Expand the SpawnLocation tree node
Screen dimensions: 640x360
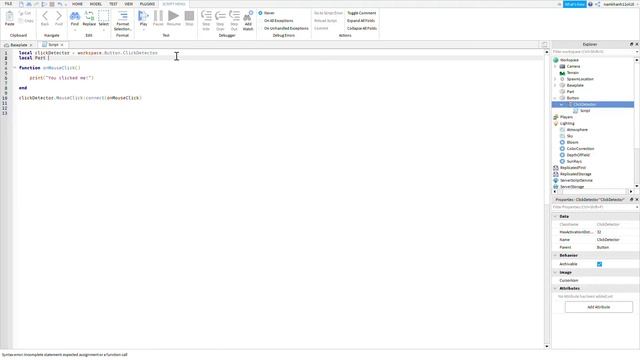[555, 79]
